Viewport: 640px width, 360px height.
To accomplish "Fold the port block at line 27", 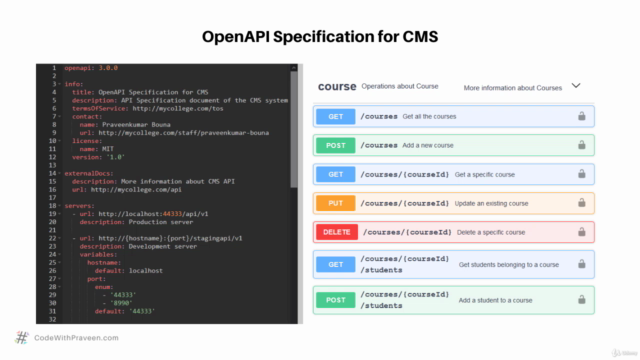I will (x=60, y=279).
